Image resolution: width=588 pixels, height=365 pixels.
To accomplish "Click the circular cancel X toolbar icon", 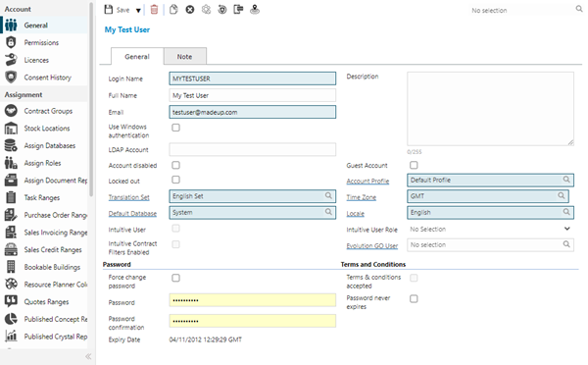I will pyautogui.click(x=190, y=10).
